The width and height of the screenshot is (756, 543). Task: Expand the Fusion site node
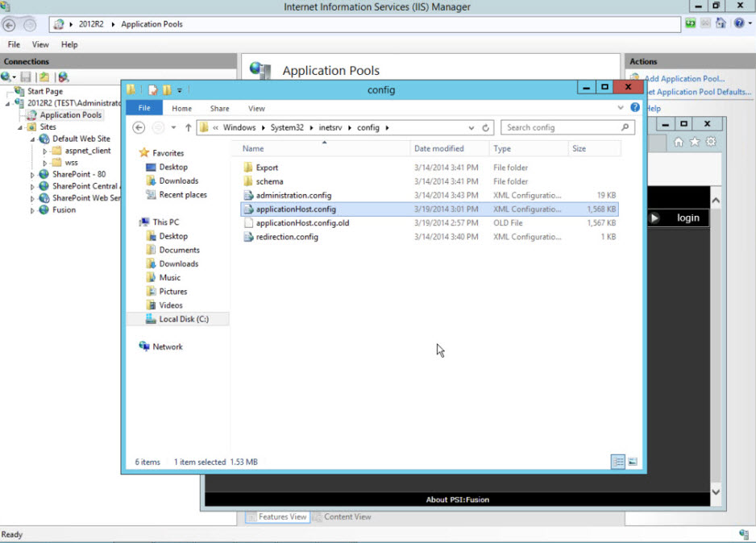click(32, 210)
